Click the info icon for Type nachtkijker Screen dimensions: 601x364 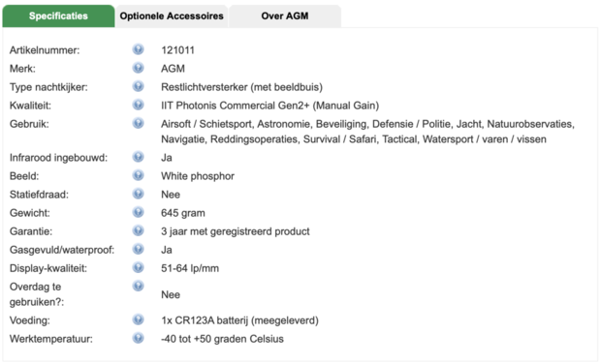pyautogui.click(x=138, y=86)
